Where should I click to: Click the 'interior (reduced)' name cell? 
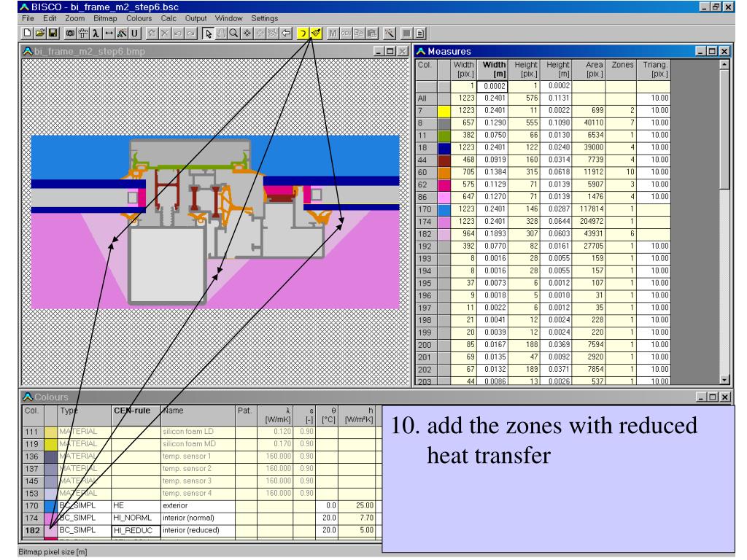click(x=198, y=531)
